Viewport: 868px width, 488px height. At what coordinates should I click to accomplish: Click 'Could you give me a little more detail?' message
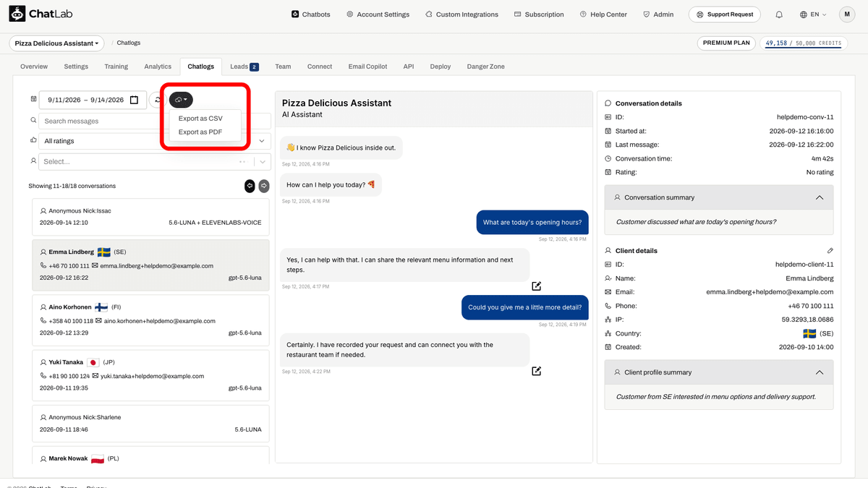(525, 307)
